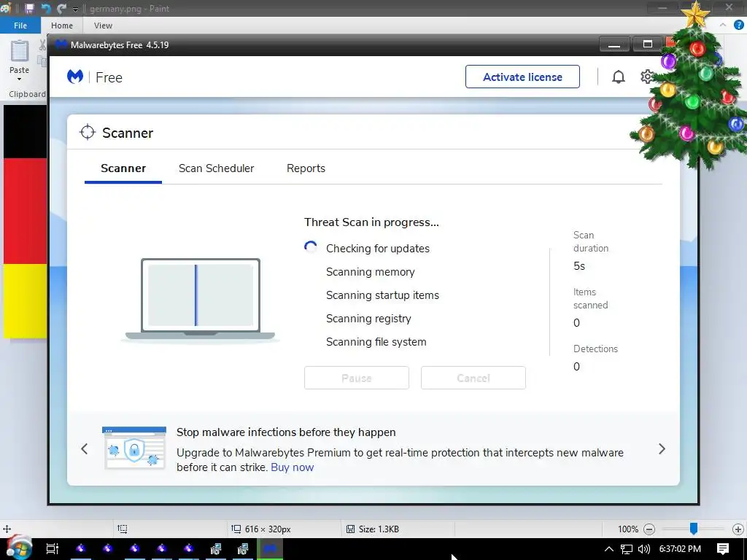The image size is (747, 560).
Task: Show hidden system tray icons chevron
Action: pos(609,549)
